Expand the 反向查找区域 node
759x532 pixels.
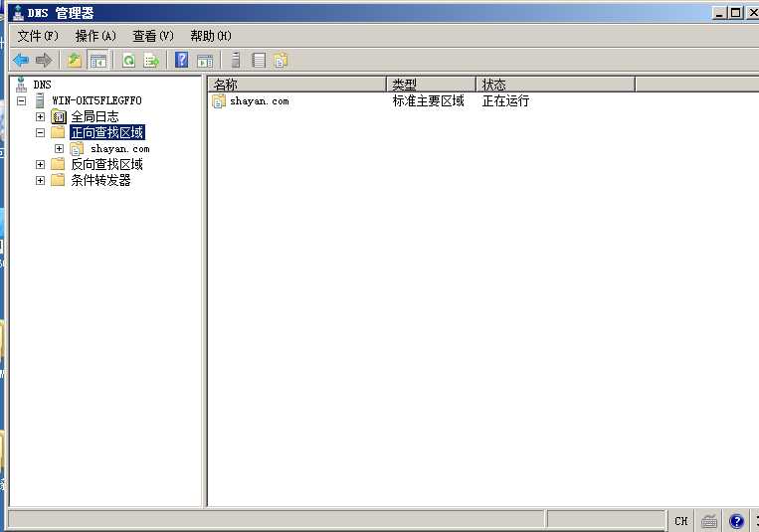(40, 165)
